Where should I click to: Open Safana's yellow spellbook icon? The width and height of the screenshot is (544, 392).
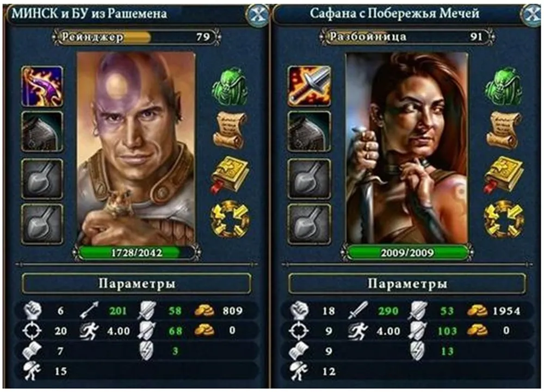(503, 175)
